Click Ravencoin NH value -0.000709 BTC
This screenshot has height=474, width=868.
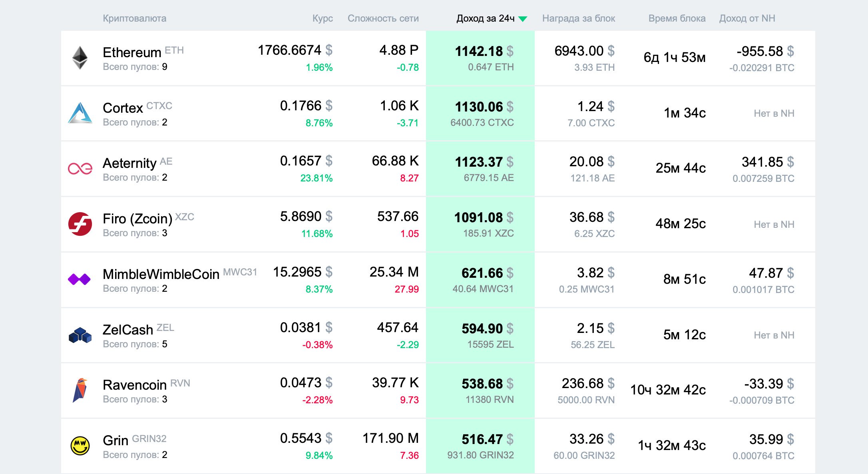point(761,400)
